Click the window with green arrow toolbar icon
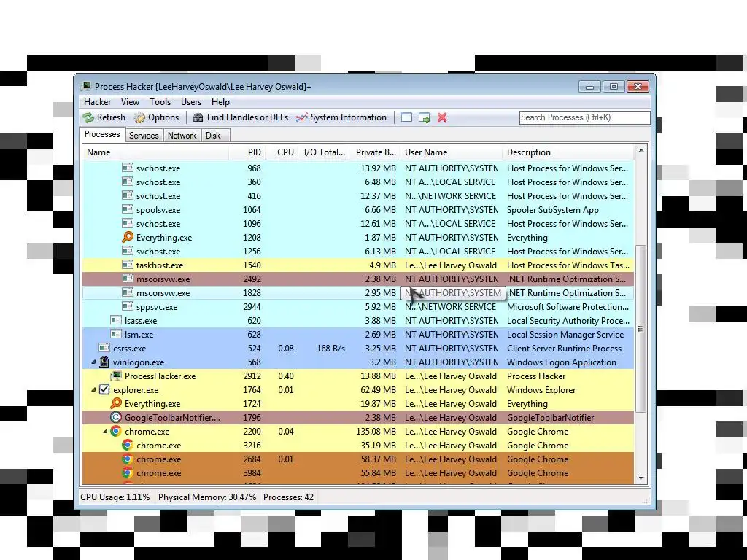The width and height of the screenshot is (747, 560). click(x=424, y=117)
